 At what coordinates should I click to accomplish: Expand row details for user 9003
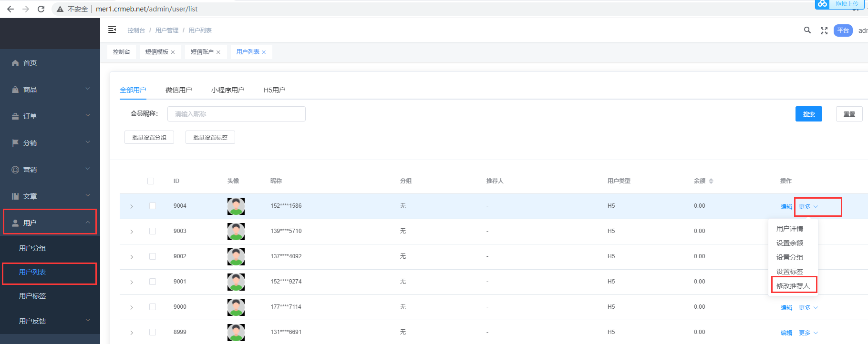click(x=132, y=232)
